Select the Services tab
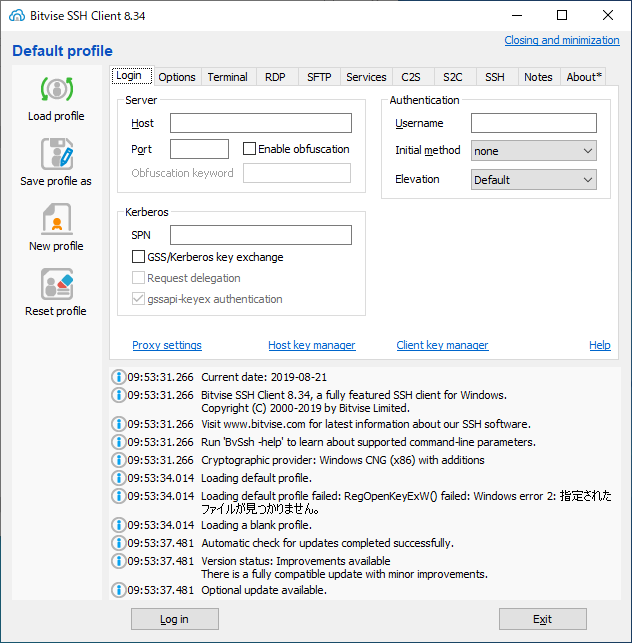Viewport: 632px width, 643px height. [366, 77]
